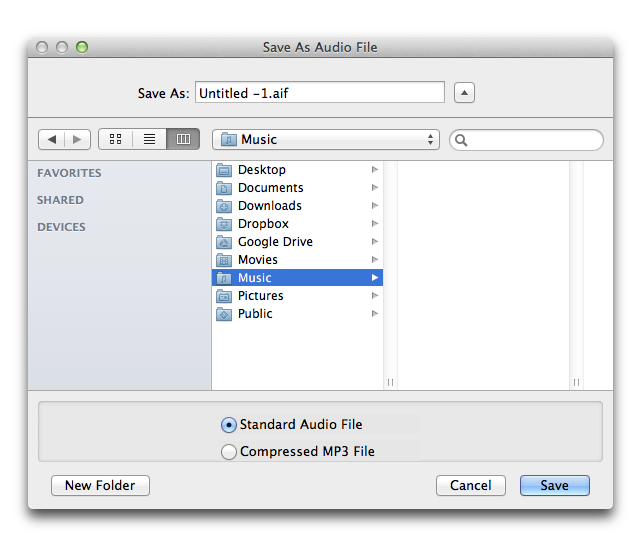
Task: Create a New Folder
Action: click(100, 485)
